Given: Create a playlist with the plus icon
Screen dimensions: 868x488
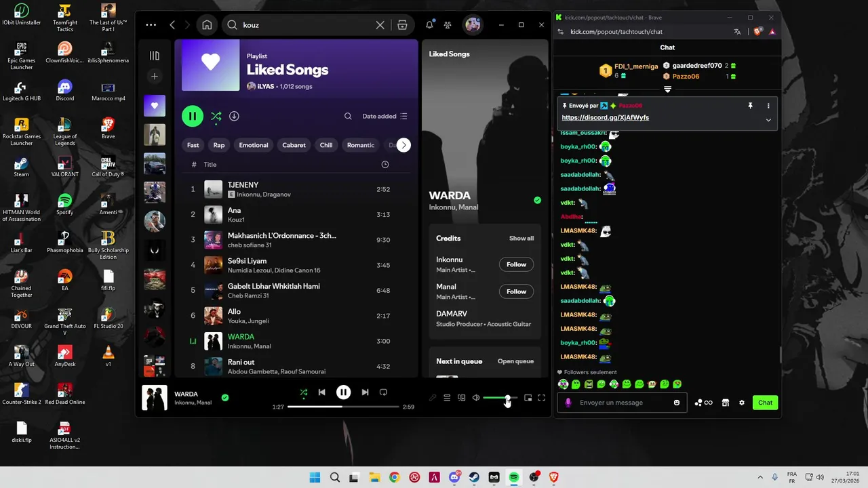Looking at the screenshot, I should pos(155,77).
